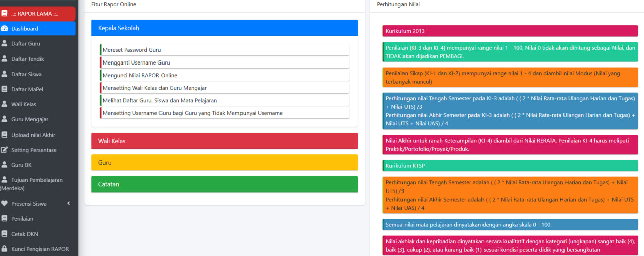Expand the Wali Kelas red accordion panel
The width and height of the screenshot is (644, 256).
pos(224,141)
